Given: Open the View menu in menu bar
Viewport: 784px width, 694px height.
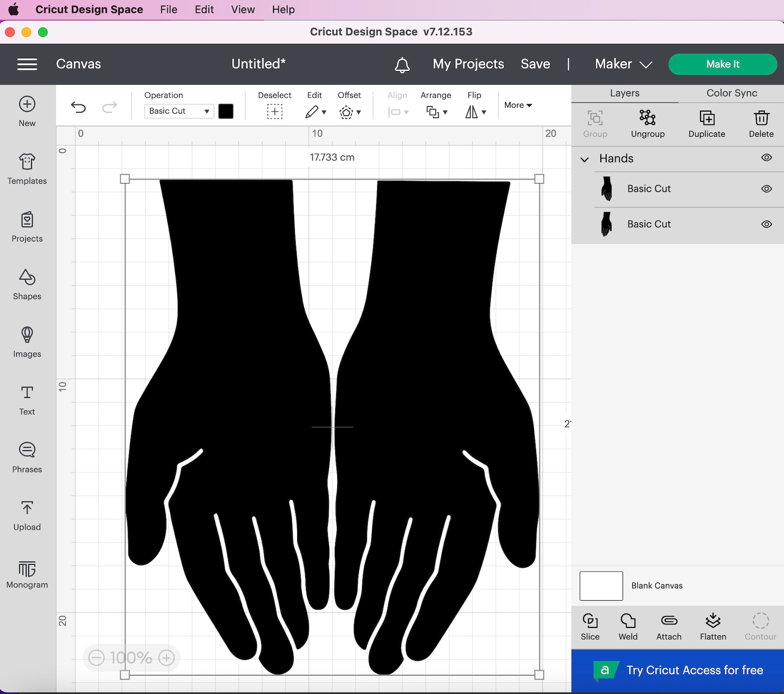Looking at the screenshot, I should 243,9.
